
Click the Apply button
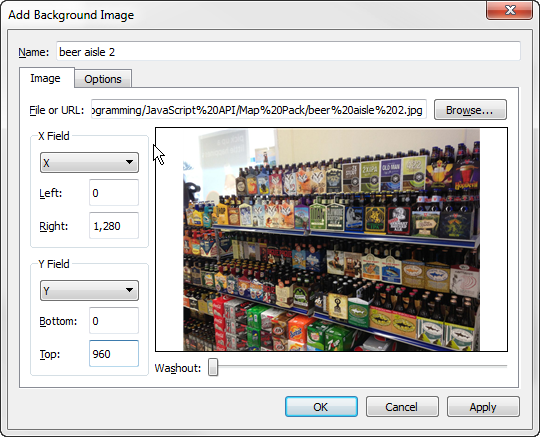[483, 407]
